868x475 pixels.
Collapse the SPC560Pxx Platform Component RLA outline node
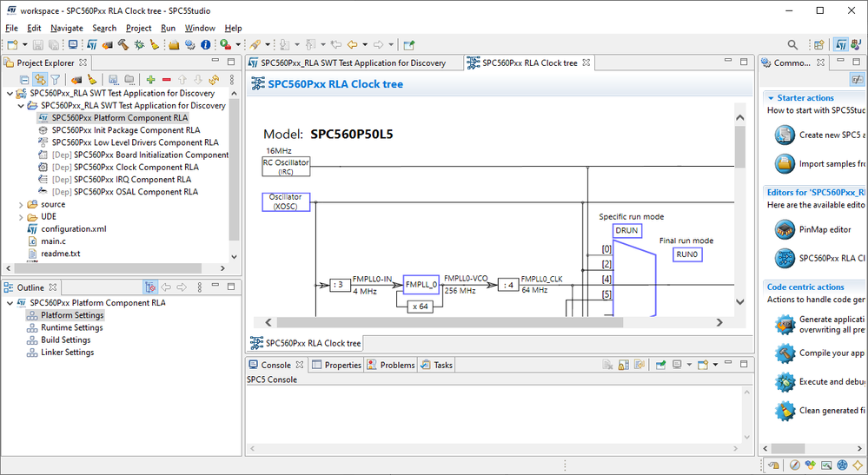(10, 303)
